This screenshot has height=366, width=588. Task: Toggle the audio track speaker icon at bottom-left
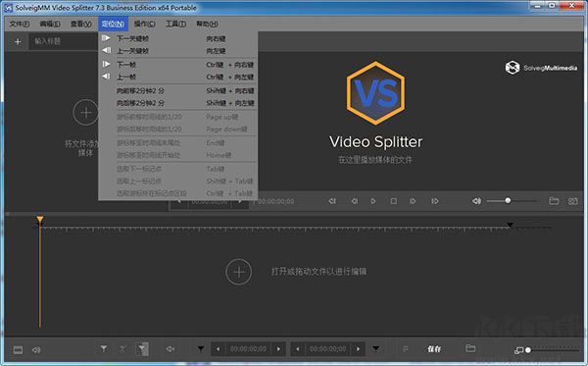(x=36, y=350)
